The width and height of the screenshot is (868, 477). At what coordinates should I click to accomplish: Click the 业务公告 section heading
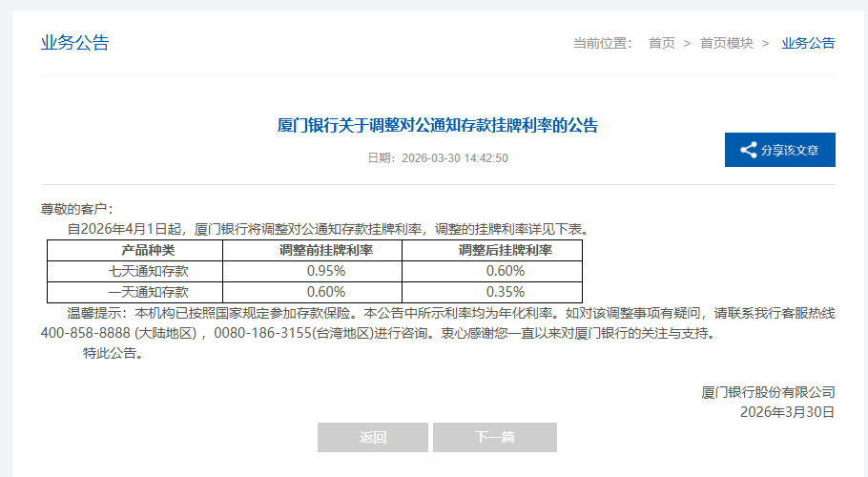point(74,43)
